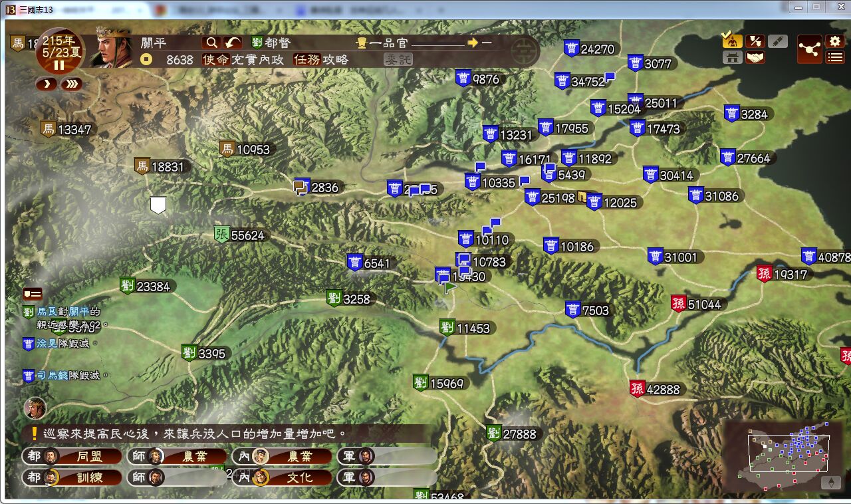
Task: Select the 孫 city with 19317 troops
Action: coord(783,274)
